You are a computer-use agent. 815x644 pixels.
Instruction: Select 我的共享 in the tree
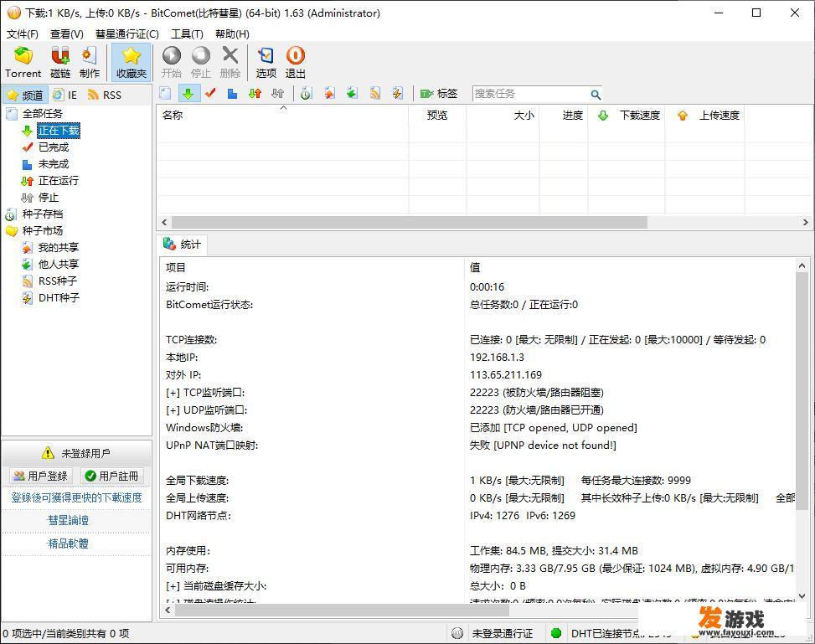point(59,247)
